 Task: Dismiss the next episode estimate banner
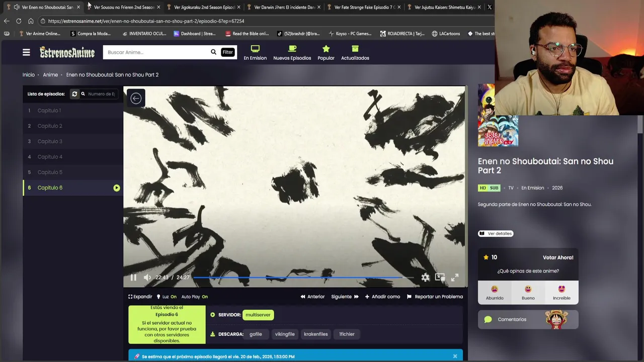(455, 356)
